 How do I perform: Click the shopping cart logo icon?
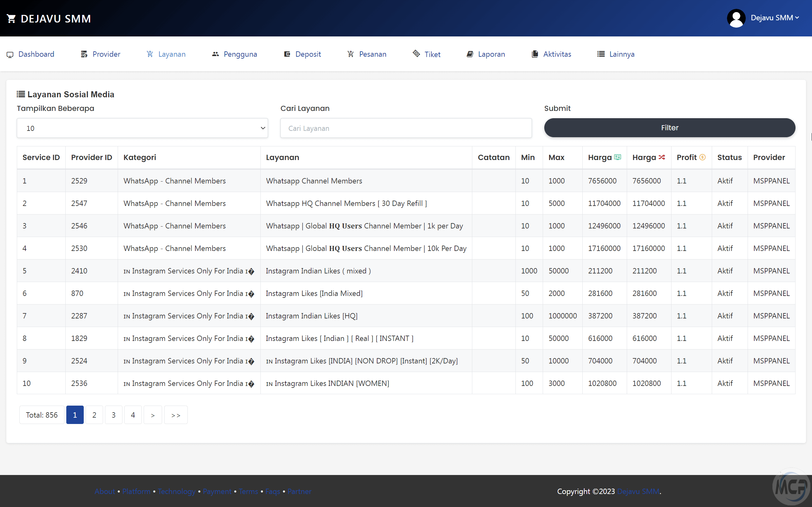pos(11,19)
